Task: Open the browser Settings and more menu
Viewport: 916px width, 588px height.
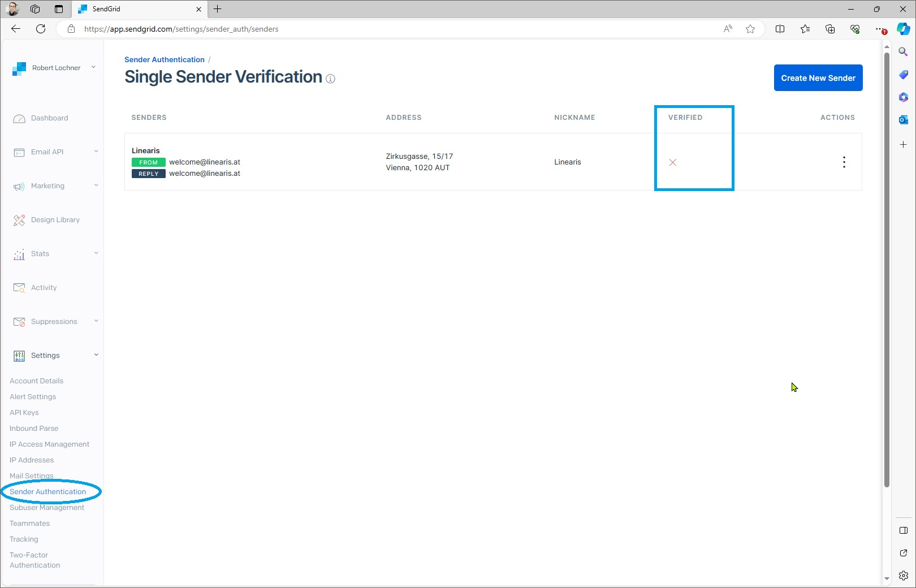Action: 880,29
